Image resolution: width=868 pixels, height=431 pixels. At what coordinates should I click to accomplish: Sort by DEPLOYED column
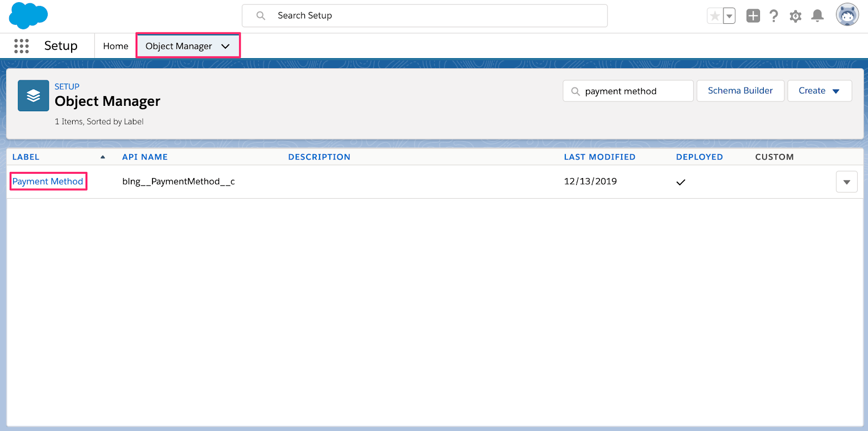pos(699,157)
